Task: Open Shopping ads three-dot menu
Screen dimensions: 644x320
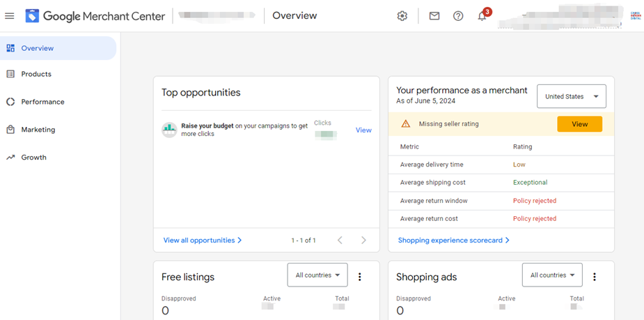Action: point(595,277)
